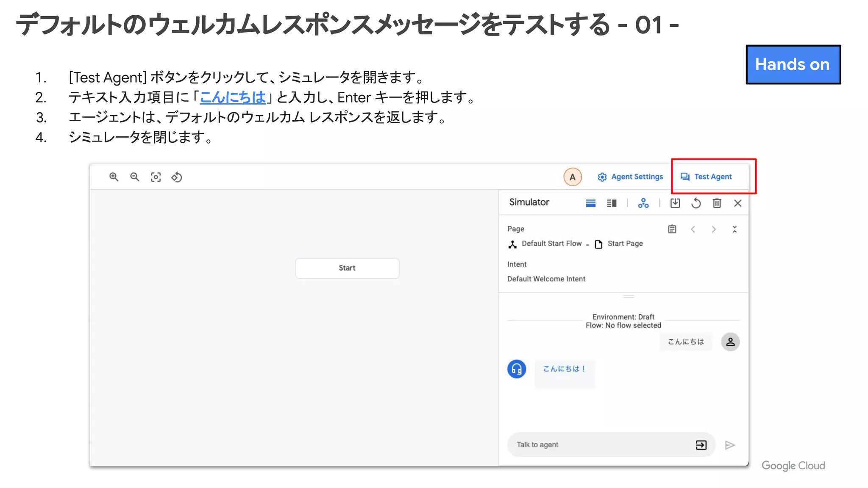
Task: Open the こんにちは hyperlink in instructions
Action: point(233,97)
